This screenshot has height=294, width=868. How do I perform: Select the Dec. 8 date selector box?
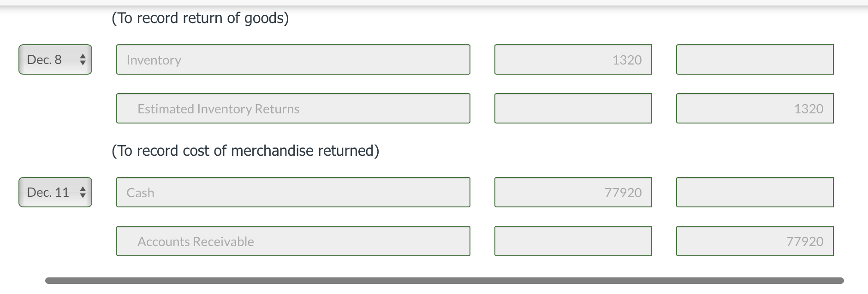[54, 59]
